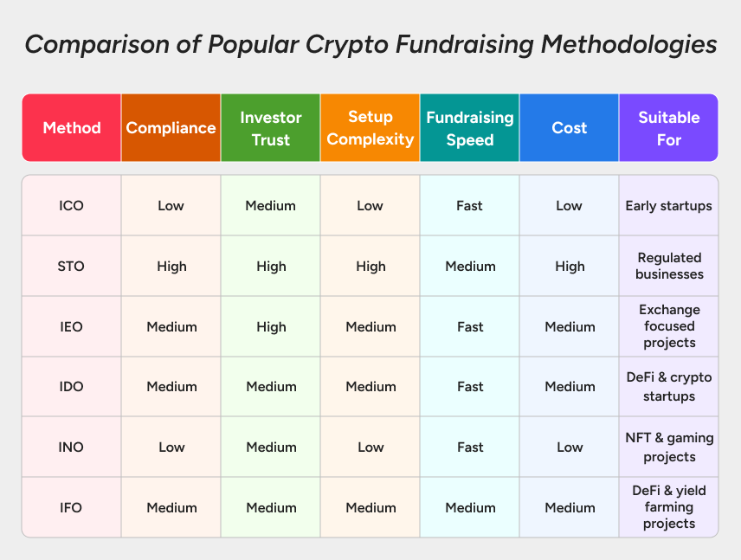Click the chart title text
The width and height of the screenshot is (741, 560).
[x=370, y=44]
